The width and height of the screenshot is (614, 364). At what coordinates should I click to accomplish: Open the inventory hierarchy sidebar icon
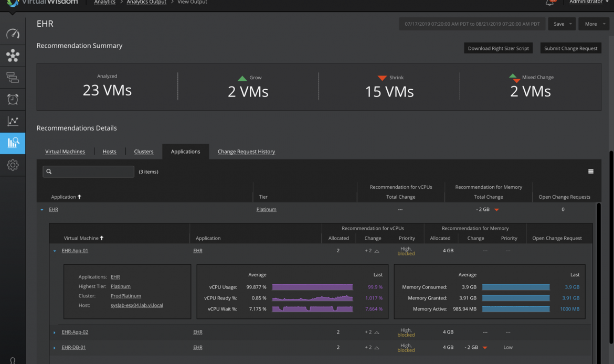[13, 78]
